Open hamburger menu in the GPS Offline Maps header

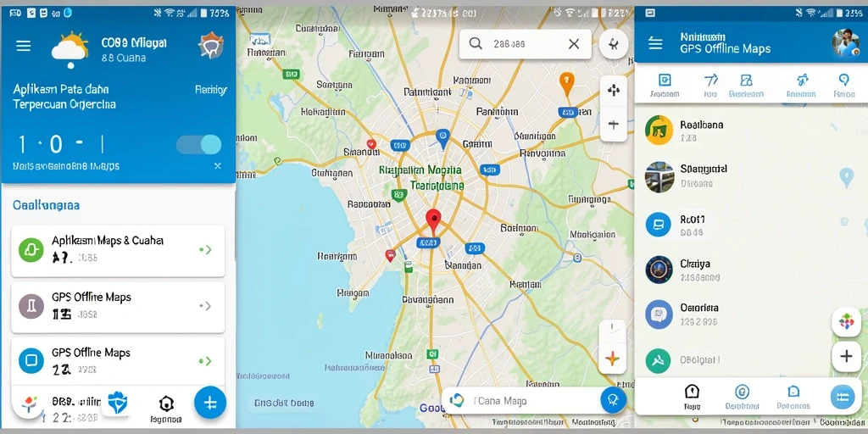point(655,43)
